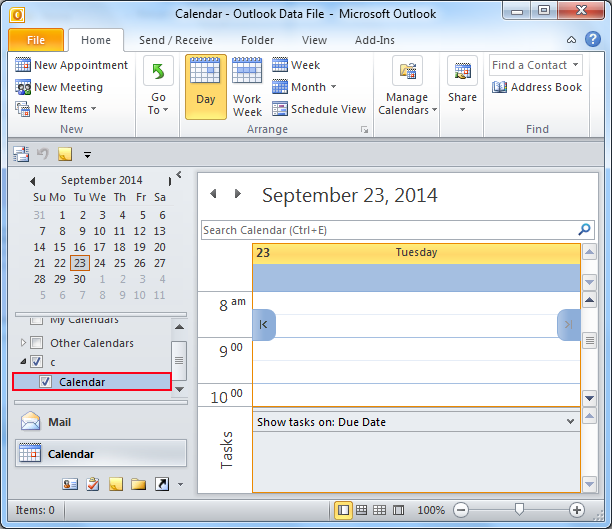Open the Share menu

[462, 87]
